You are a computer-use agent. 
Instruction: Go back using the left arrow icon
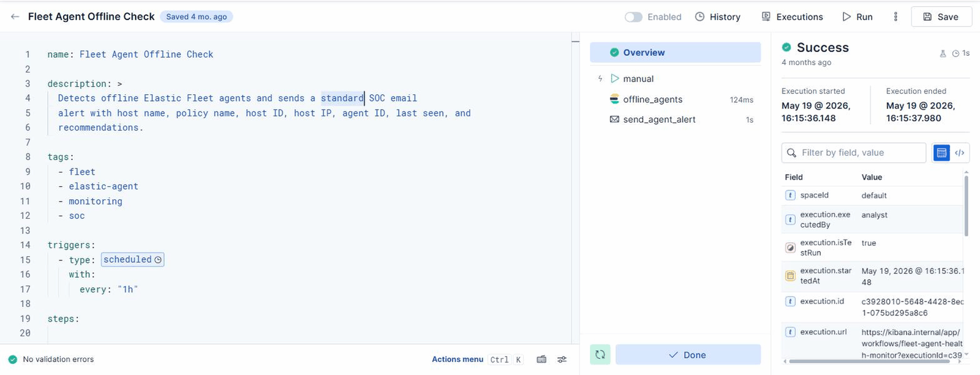(x=15, y=17)
